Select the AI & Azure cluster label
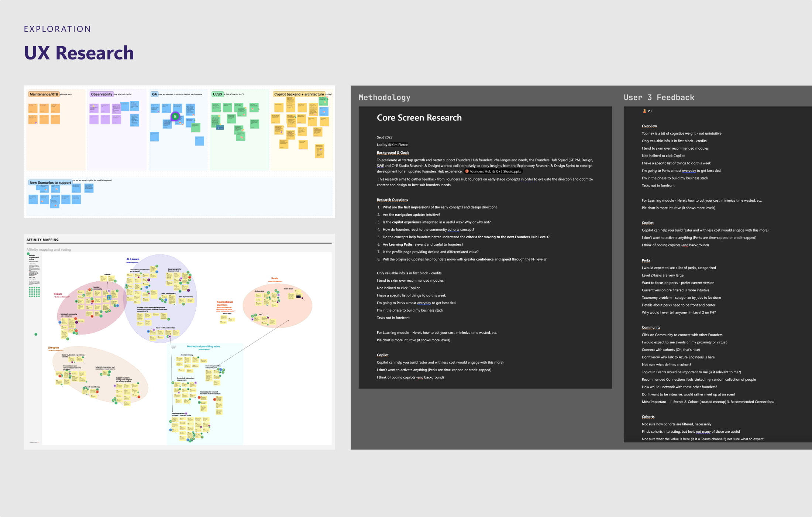Viewport: 812px width, 517px height. 133,259
